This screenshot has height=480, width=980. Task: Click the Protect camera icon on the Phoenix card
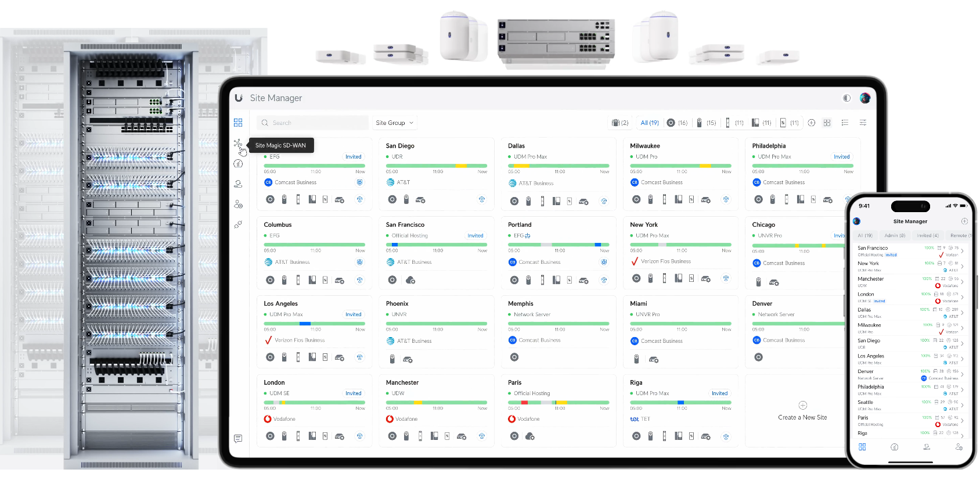point(392,360)
